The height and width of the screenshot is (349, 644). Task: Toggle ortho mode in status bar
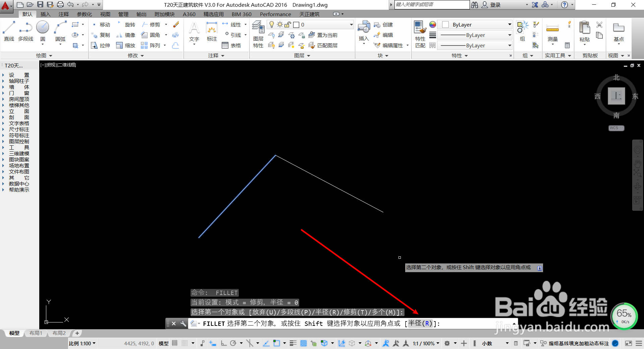tap(224, 343)
